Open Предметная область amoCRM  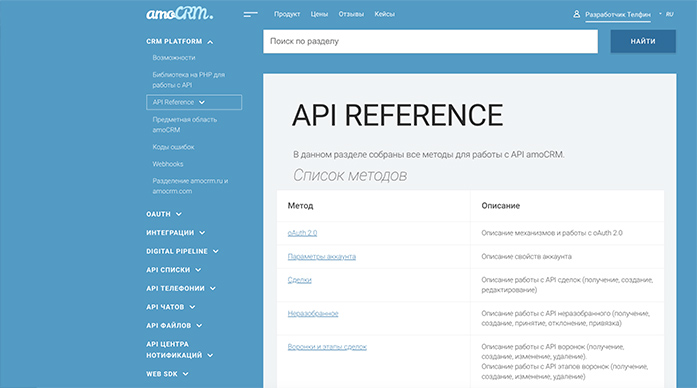click(x=184, y=124)
